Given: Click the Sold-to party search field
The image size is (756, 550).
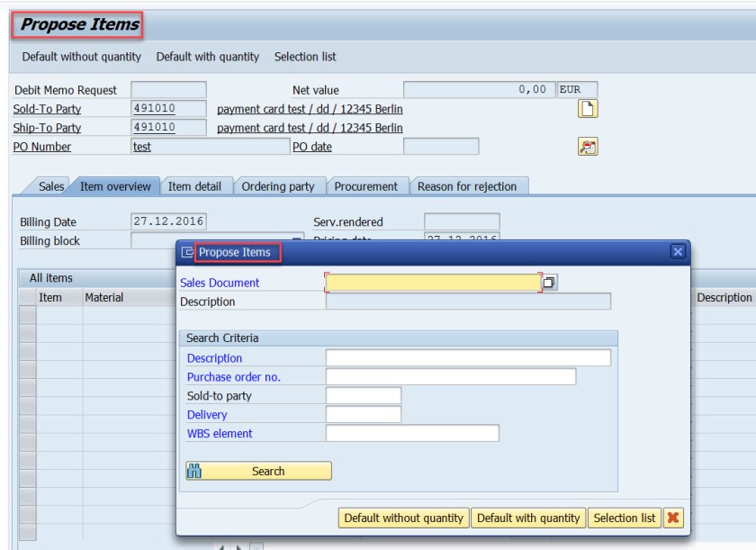Looking at the screenshot, I should (x=364, y=396).
